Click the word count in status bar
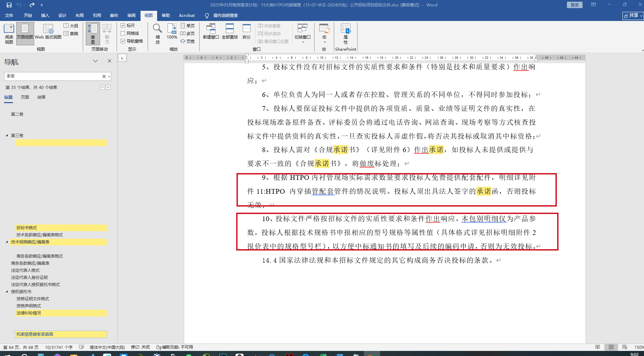 [x=59, y=347]
